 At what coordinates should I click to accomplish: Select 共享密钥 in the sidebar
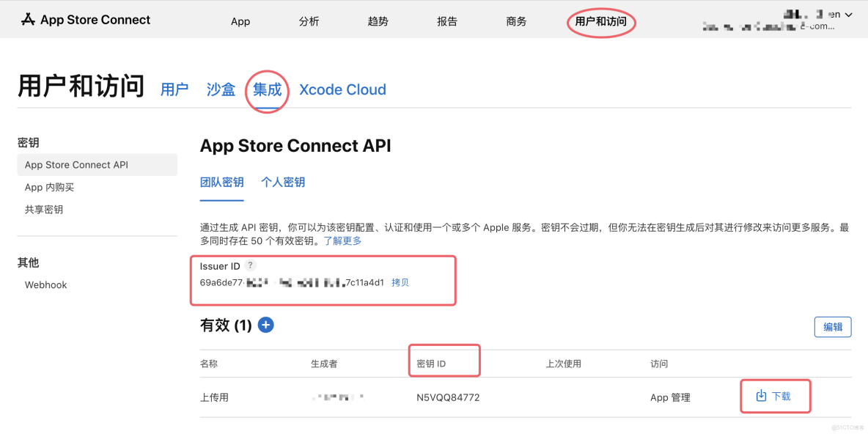[43, 209]
